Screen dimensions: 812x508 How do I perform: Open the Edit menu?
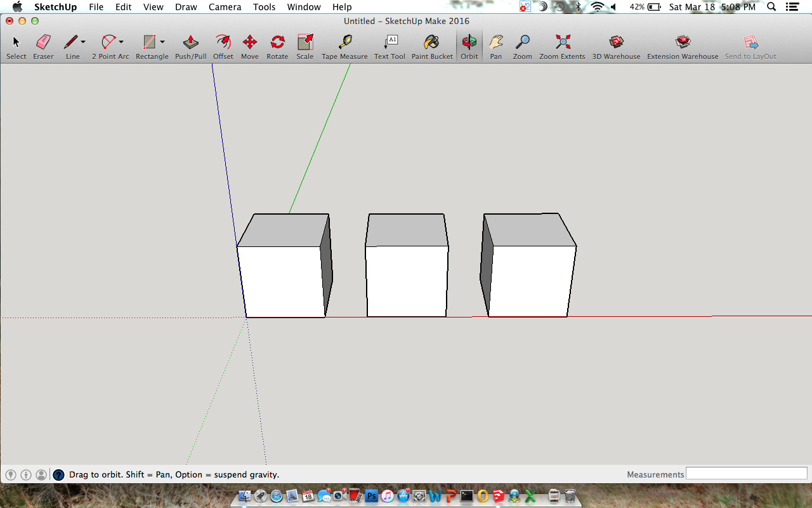click(123, 7)
